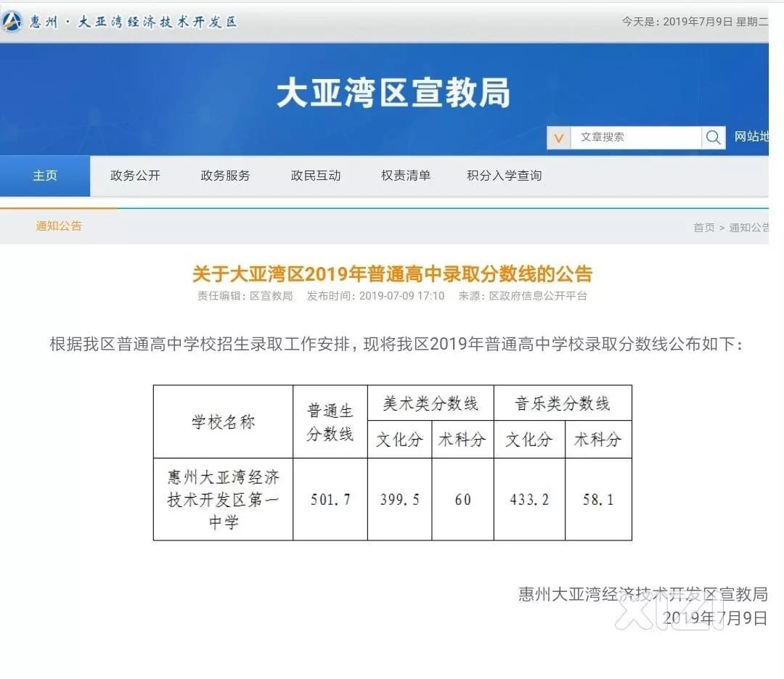Select the orange 通知公告 section tab
The image size is (784, 679).
tap(59, 226)
